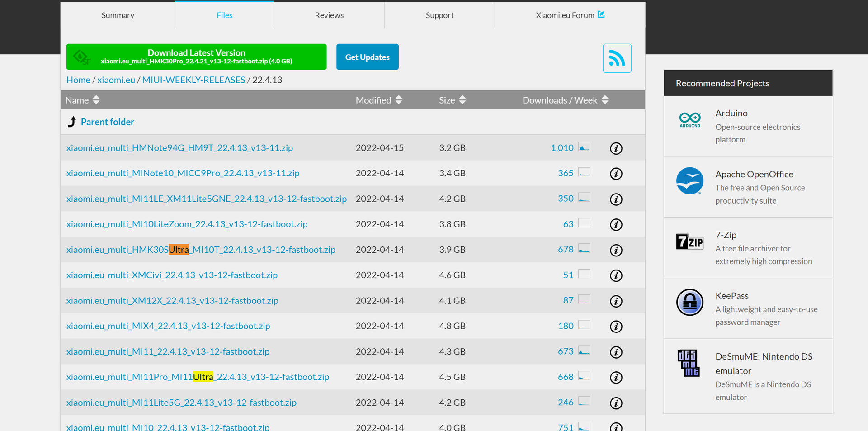Sort file list by Modified column
Screen dimensions: 868x431
(379, 100)
